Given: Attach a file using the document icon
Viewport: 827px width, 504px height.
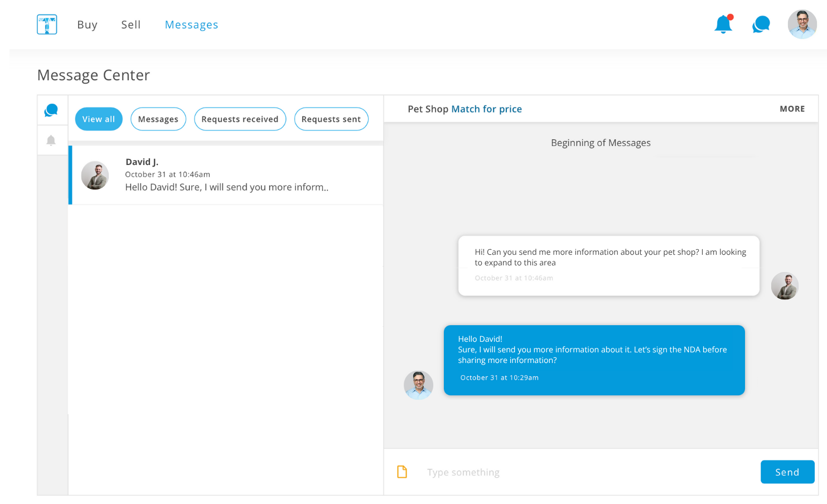Looking at the screenshot, I should [402, 472].
